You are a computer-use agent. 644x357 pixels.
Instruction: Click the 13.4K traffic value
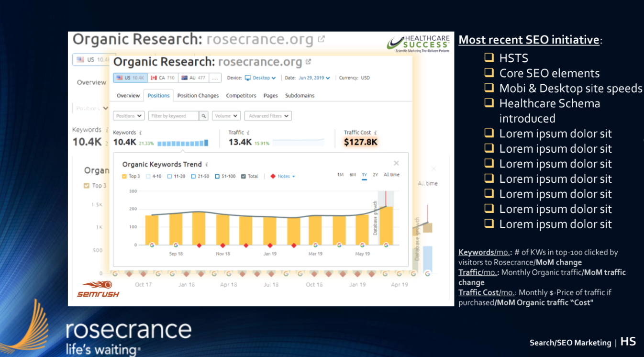(240, 142)
